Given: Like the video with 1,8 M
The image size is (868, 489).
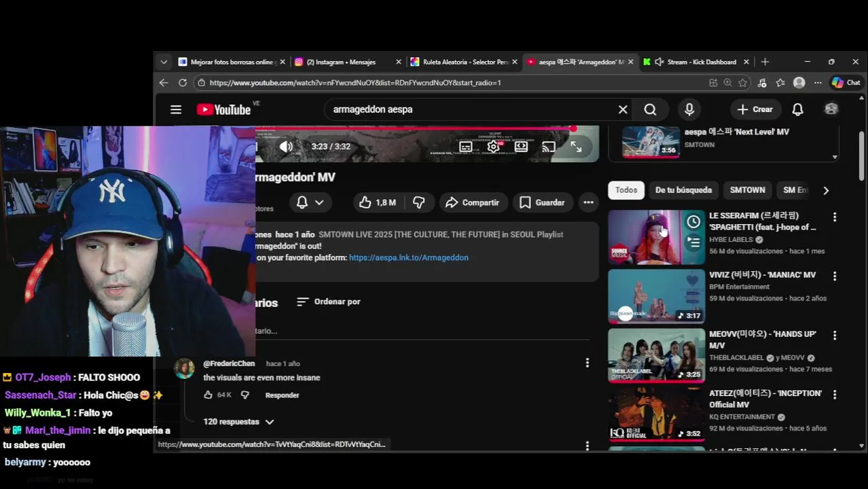Looking at the screenshot, I should (x=377, y=202).
